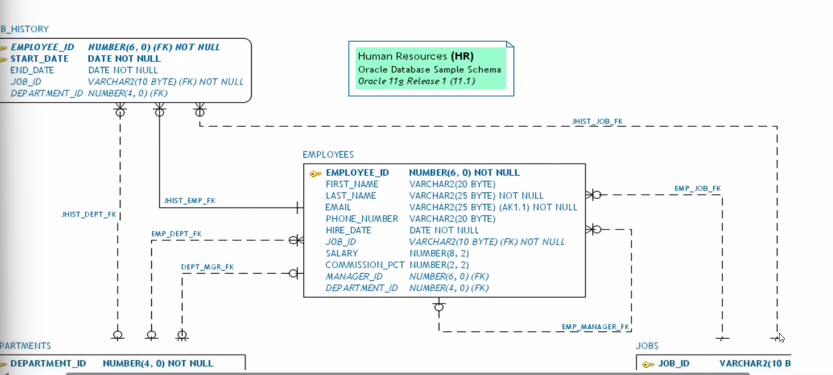Click the DATE NOT NULL type of HIRE_DATE
833x375 pixels.
444,231
